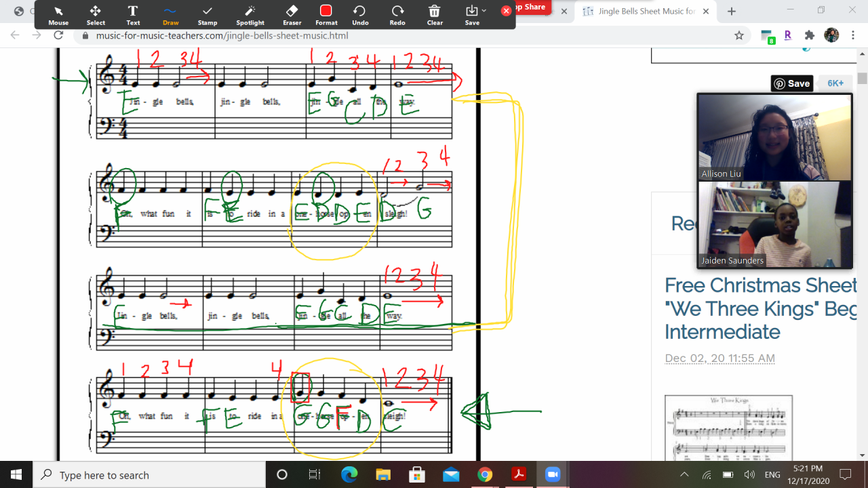Redo the last annotation

tap(397, 15)
